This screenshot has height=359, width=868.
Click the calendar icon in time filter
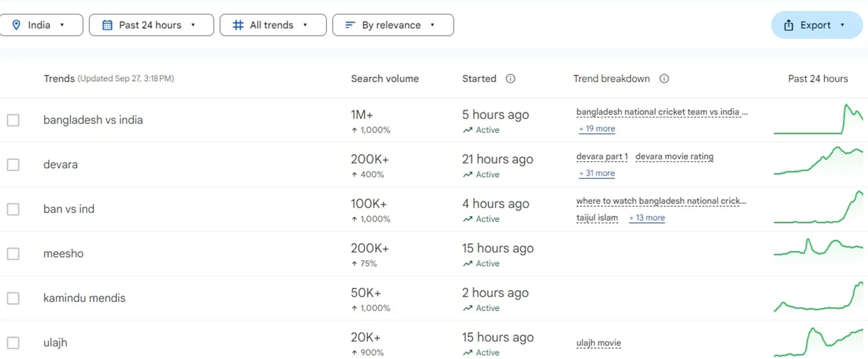tap(107, 25)
